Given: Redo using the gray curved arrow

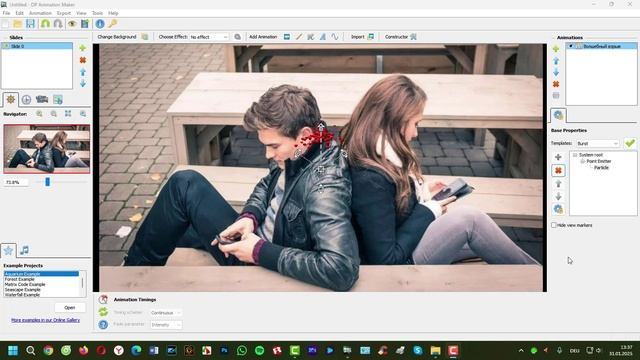Looking at the screenshot, I should click(58, 24).
